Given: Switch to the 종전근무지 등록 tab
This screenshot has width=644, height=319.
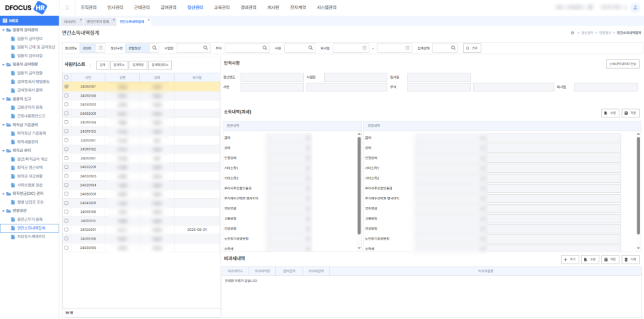Looking at the screenshot, I should pos(98,21).
